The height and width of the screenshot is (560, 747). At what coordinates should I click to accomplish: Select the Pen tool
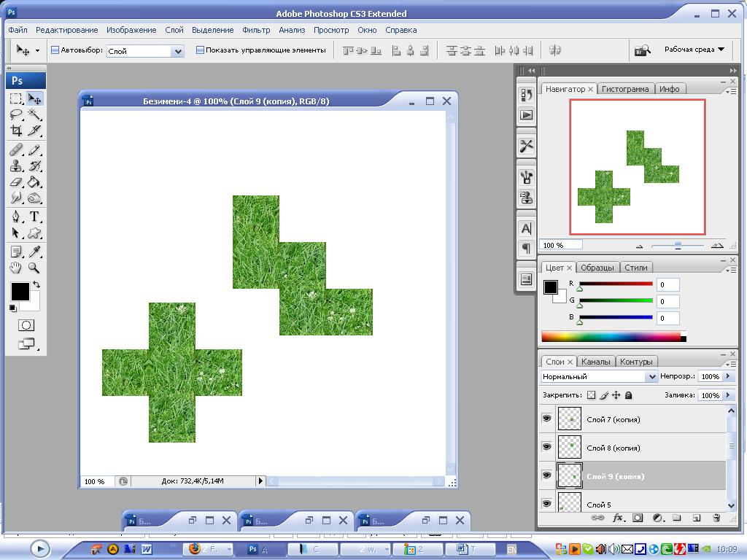(16, 217)
